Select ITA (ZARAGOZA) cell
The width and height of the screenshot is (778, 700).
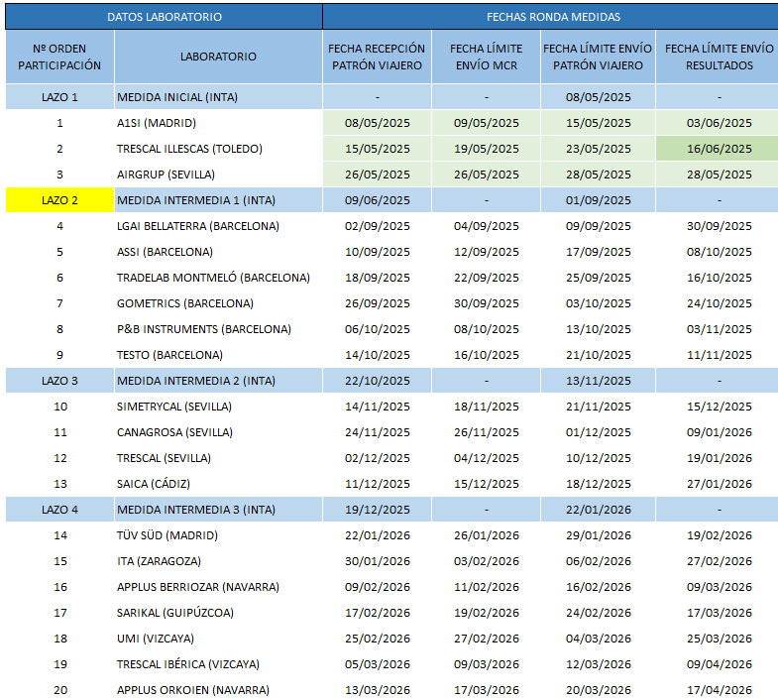point(218,561)
